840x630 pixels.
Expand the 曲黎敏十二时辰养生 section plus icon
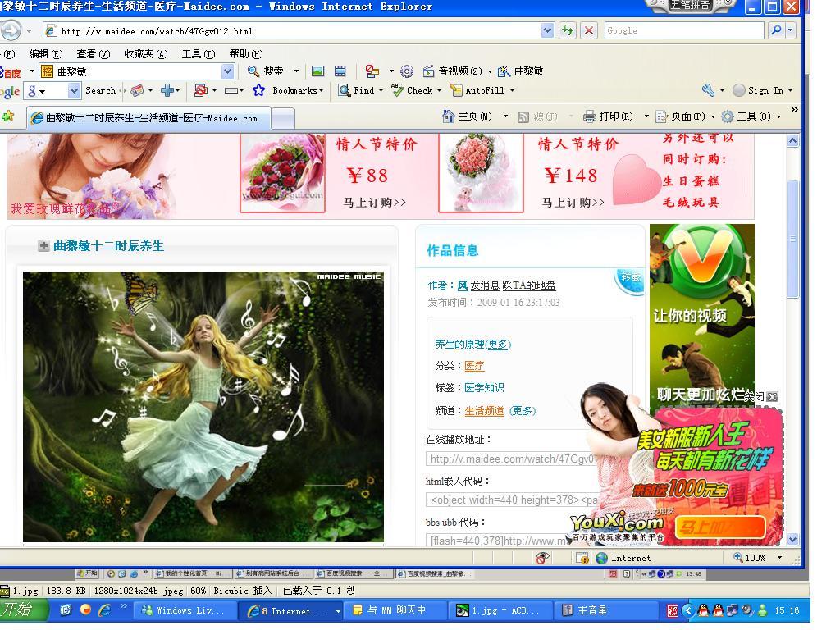43,245
